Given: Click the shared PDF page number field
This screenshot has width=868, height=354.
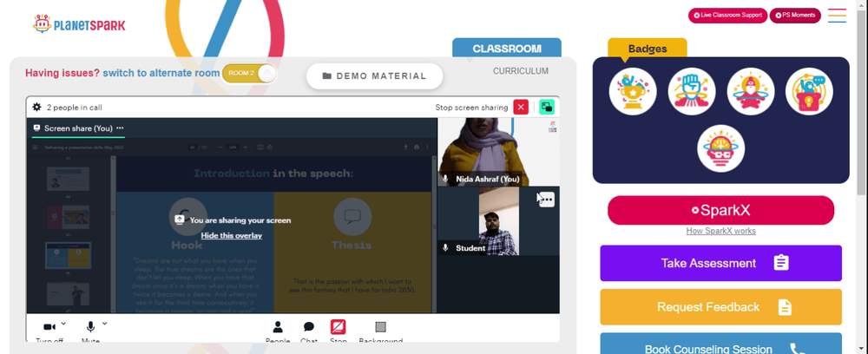Looking at the screenshot, I should 192,147.
